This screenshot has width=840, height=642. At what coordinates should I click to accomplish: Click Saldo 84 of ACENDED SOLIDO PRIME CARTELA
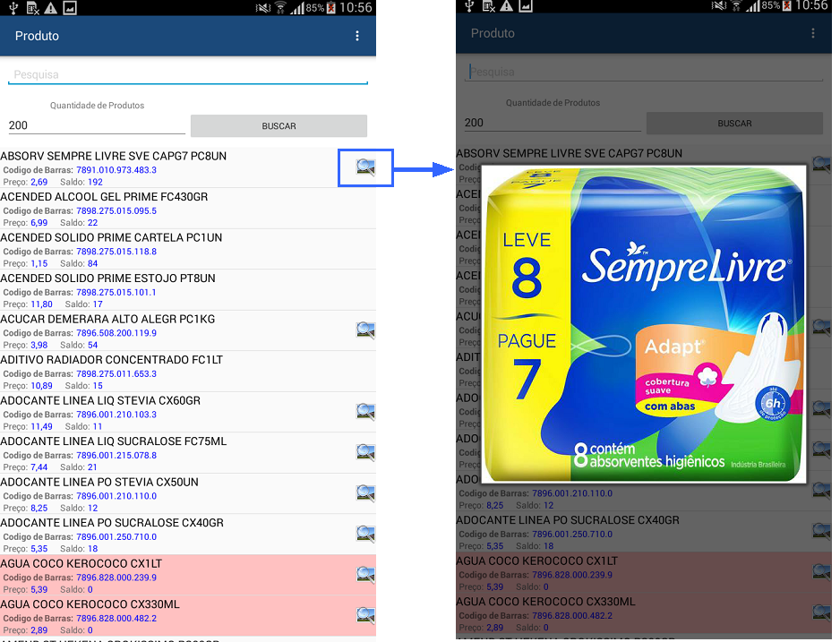[x=92, y=263]
